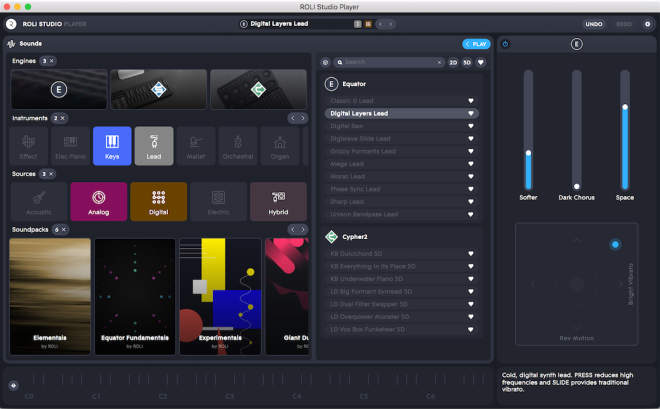Open the Experimentals soundpack
The height and width of the screenshot is (409, 660).
(220, 296)
